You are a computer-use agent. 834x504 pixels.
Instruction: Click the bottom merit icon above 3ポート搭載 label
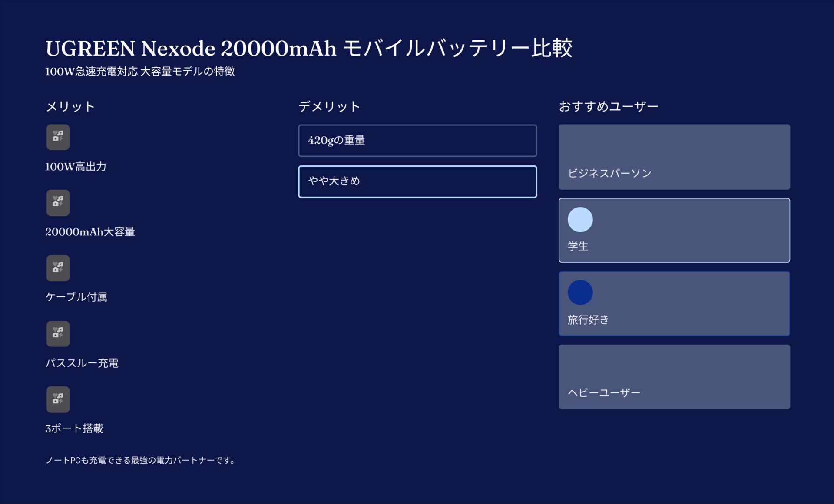point(58,399)
